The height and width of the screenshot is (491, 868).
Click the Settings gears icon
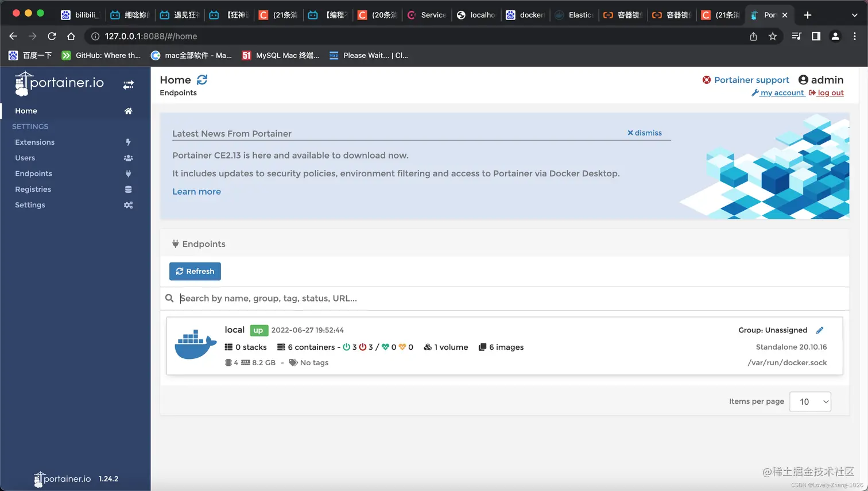pyautogui.click(x=129, y=205)
